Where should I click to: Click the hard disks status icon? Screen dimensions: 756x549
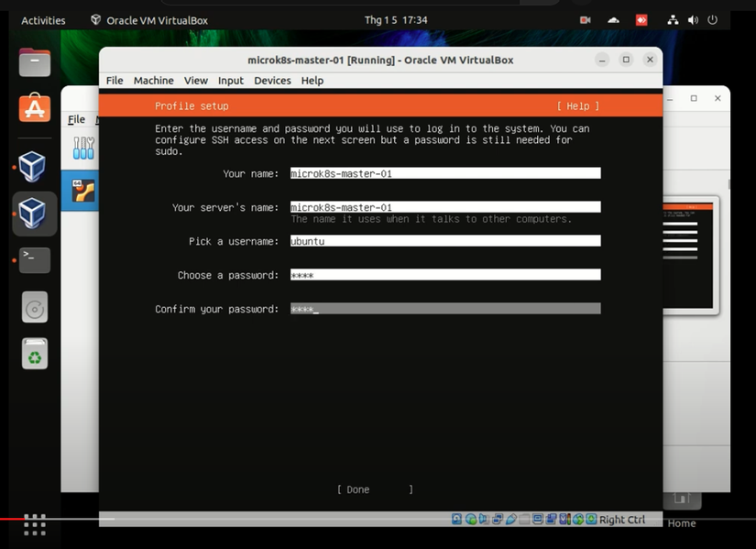(455, 520)
